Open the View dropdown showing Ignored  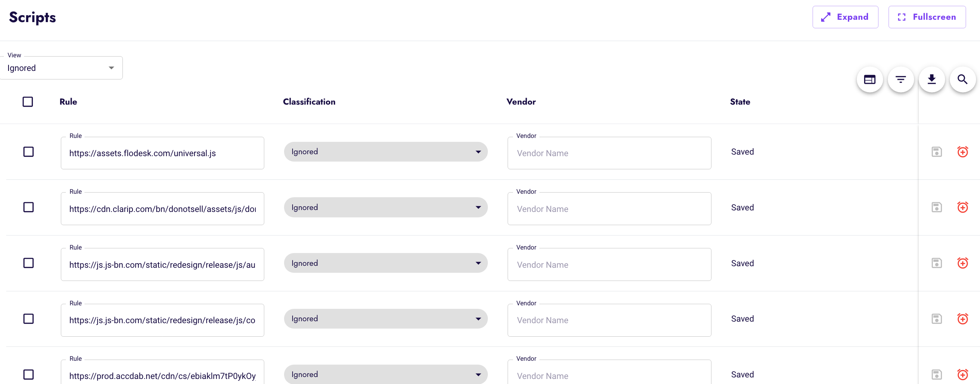click(61, 68)
